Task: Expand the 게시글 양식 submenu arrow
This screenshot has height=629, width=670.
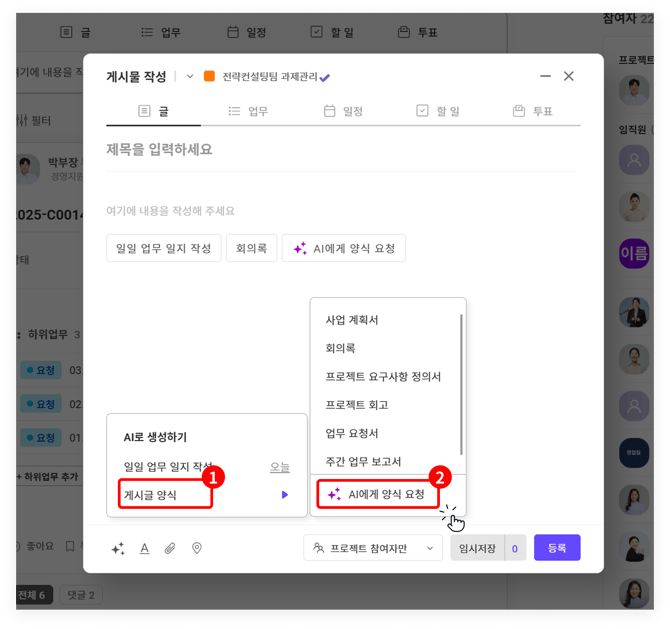Action: pos(285,494)
